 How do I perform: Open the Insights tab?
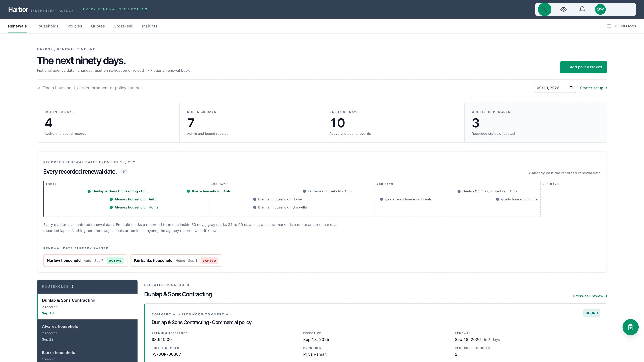[149, 26]
